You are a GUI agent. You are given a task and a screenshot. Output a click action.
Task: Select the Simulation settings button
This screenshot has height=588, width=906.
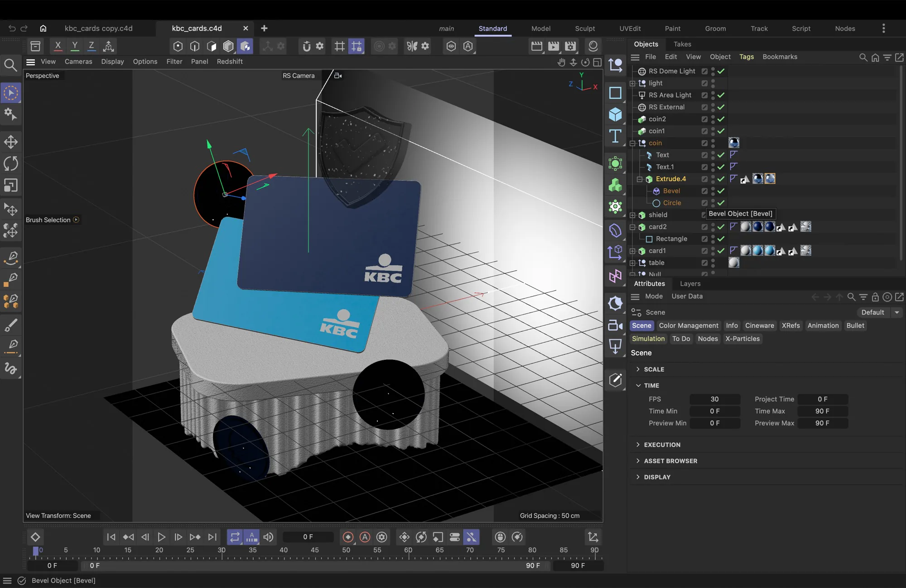648,339
